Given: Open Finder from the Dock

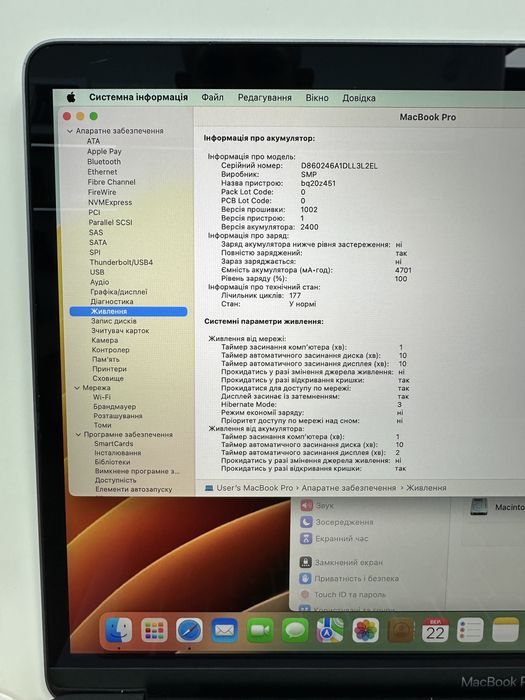Looking at the screenshot, I should click(119, 630).
